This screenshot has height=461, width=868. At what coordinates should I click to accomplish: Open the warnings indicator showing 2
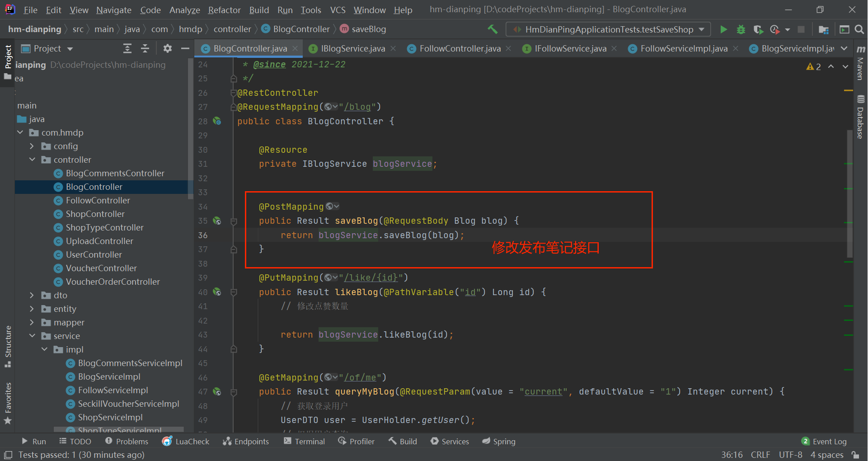tap(814, 67)
